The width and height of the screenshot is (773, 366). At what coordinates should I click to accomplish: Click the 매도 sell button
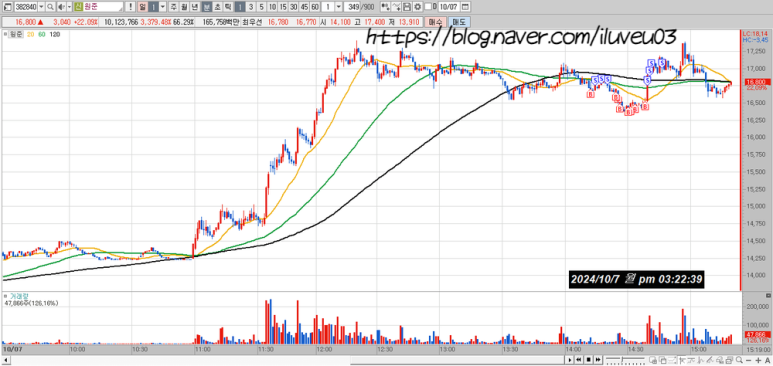point(459,22)
